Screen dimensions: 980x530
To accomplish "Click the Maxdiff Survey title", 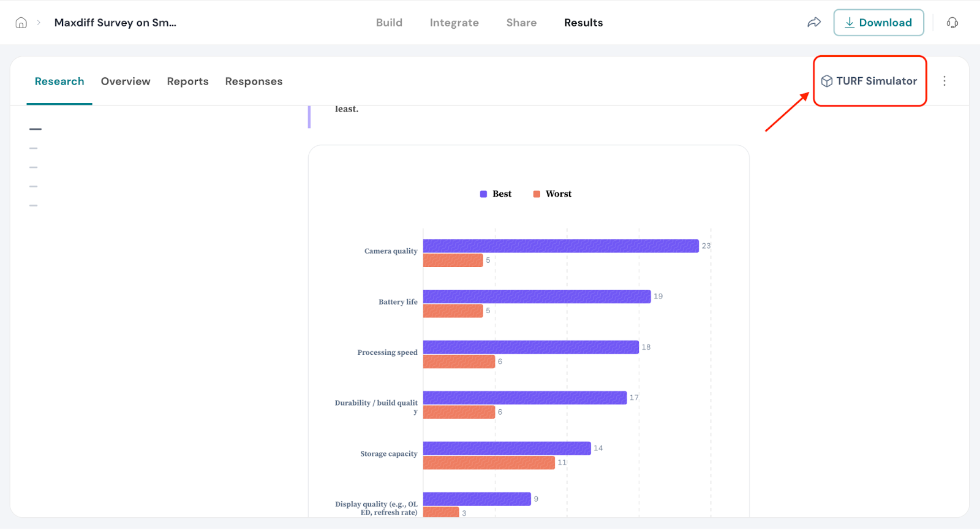I will point(115,23).
